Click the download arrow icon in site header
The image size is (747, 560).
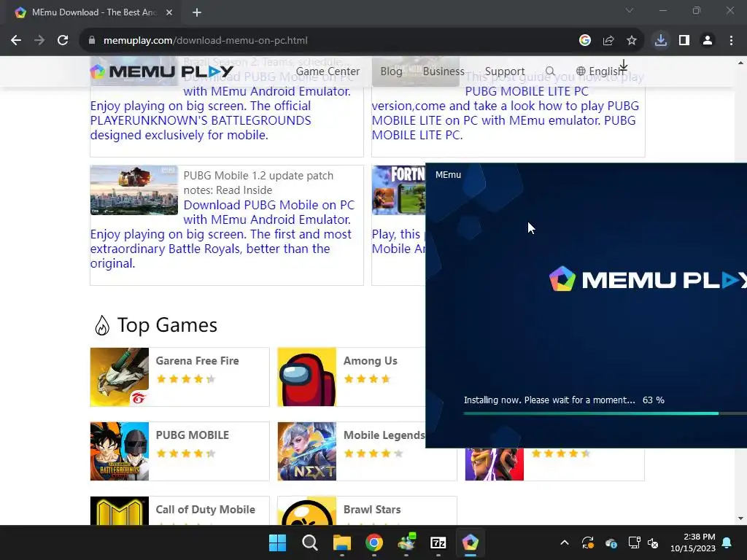(623, 65)
